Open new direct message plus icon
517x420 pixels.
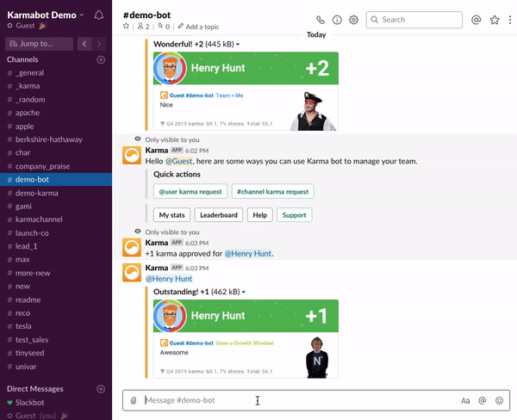click(101, 389)
